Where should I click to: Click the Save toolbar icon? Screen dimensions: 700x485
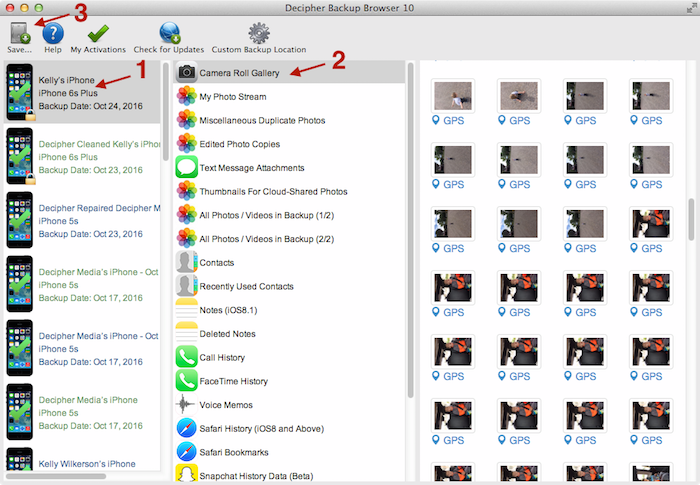pyautogui.click(x=19, y=33)
